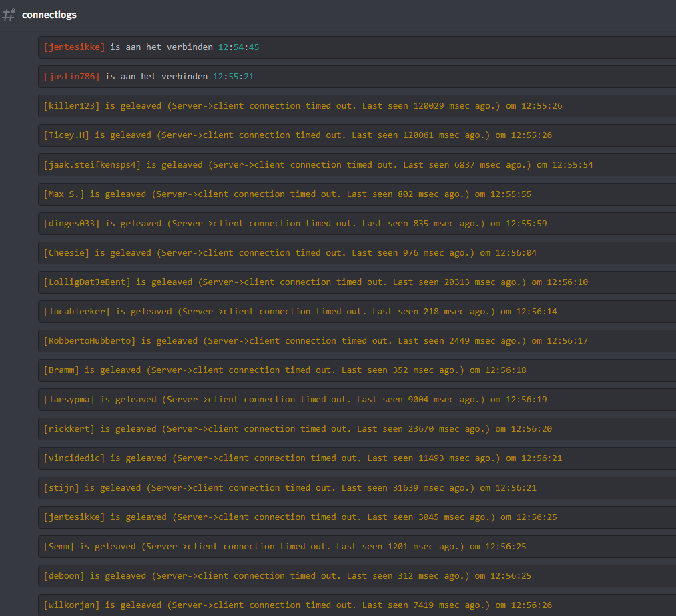
Task: Select the Cheesie disconnect log entry
Action: (x=290, y=253)
